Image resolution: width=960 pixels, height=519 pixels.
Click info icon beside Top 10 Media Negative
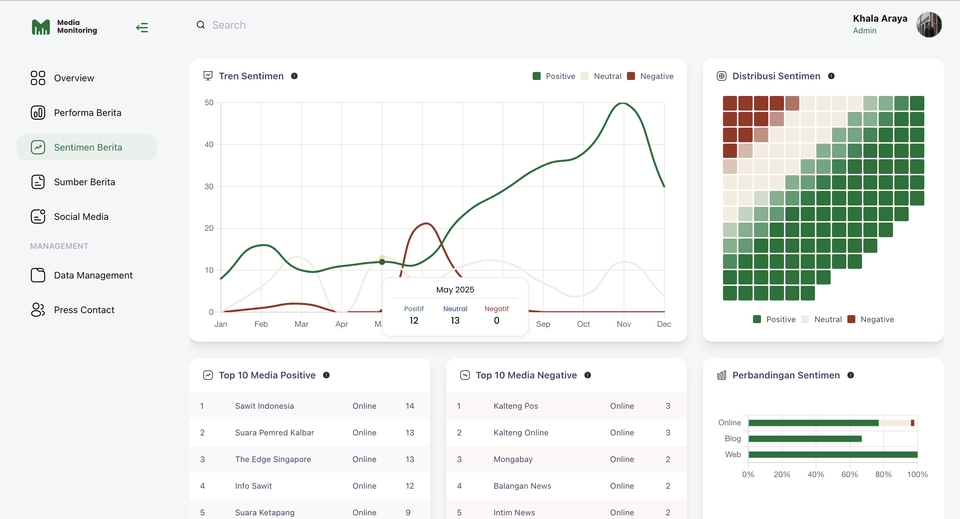point(587,376)
